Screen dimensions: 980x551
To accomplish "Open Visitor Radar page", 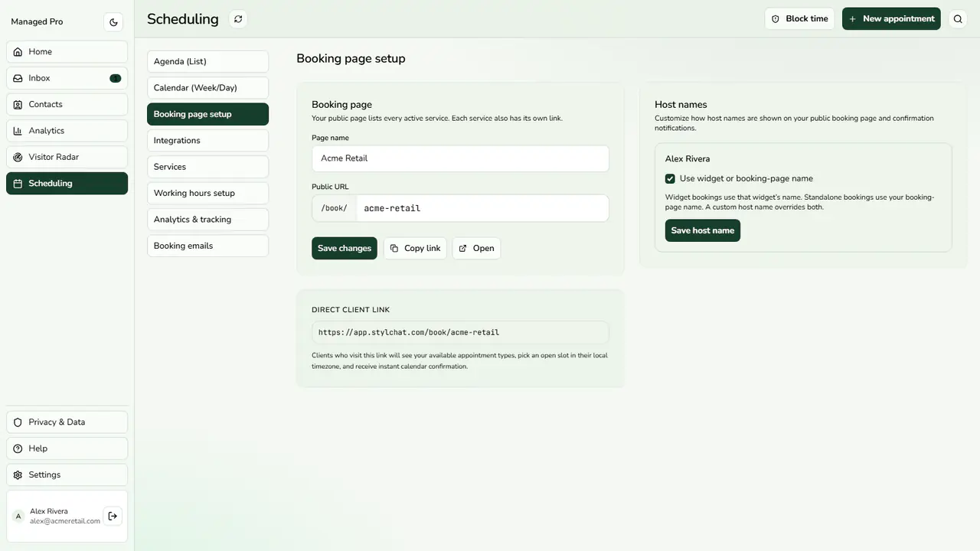I will [67, 157].
